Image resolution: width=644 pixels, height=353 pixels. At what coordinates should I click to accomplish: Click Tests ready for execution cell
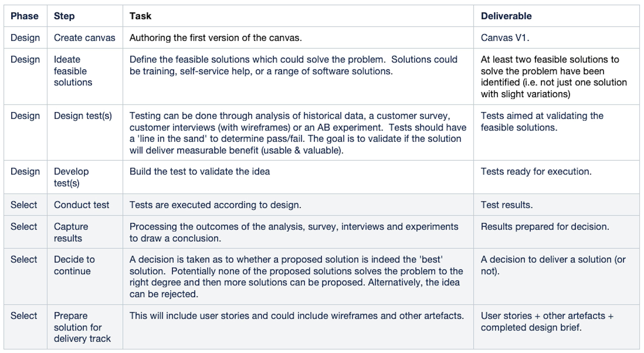[556, 177]
